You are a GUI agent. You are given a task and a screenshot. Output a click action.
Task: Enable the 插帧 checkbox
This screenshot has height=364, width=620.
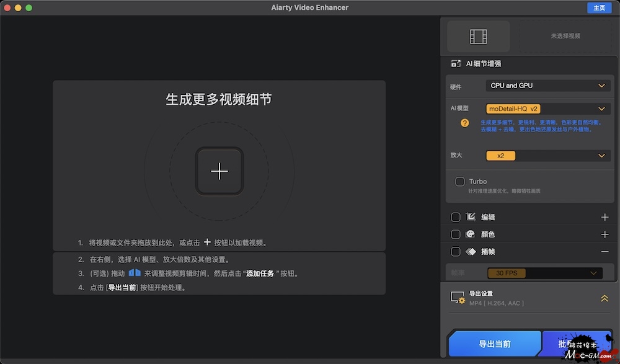(x=456, y=252)
